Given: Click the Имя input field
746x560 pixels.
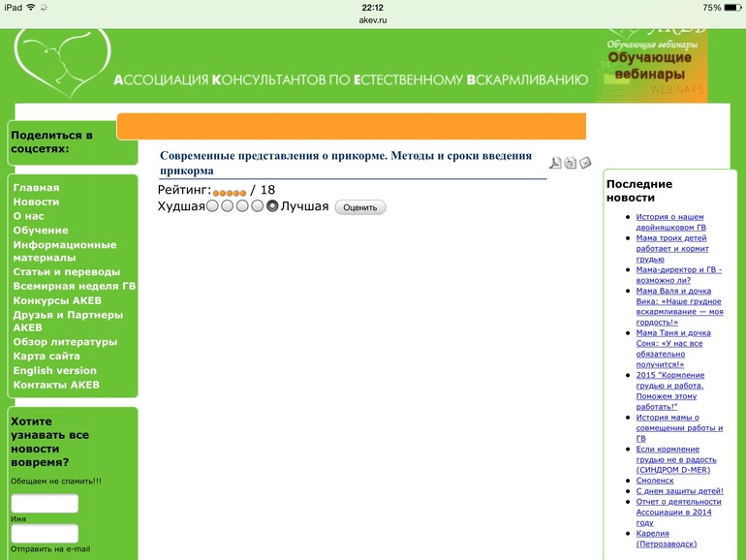Looking at the screenshot, I should (x=45, y=504).
